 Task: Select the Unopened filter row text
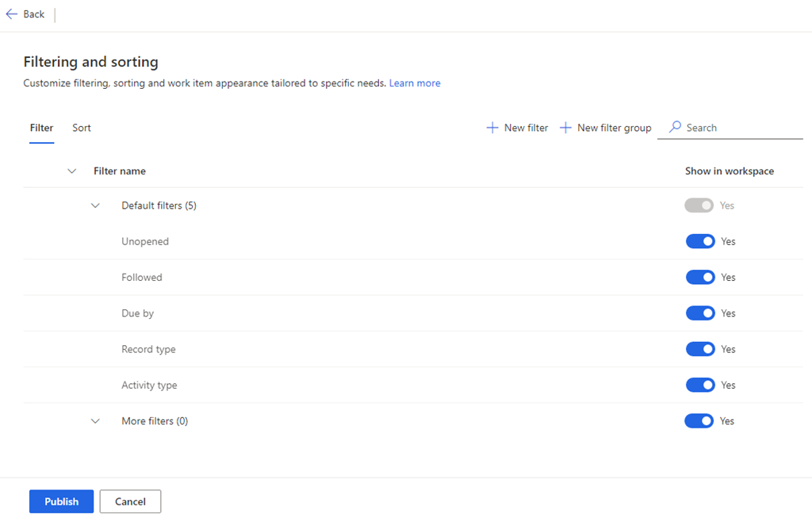pyautogui.click(x=145, y=241)
